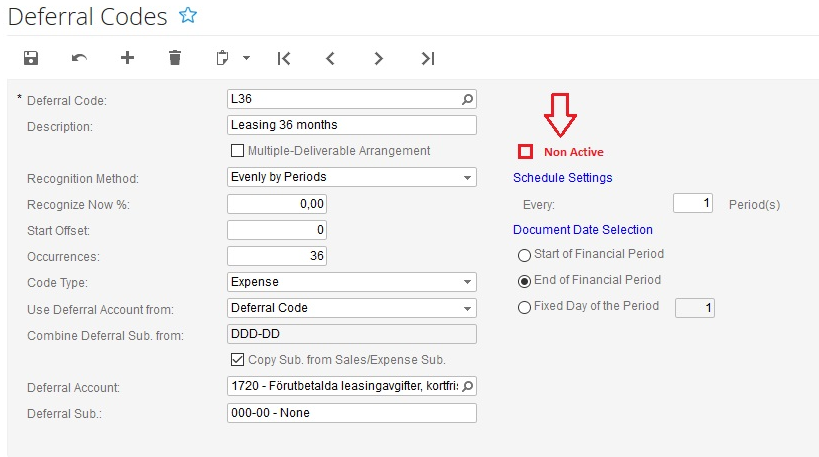Tick the Non Active checkbox
819x457 pixels.
click(525, 152)
